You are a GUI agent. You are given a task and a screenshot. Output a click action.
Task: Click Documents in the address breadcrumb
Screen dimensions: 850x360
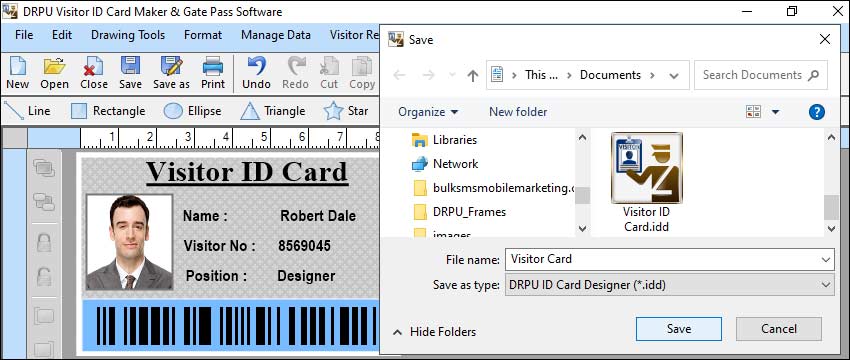click(x=610, y=75)
